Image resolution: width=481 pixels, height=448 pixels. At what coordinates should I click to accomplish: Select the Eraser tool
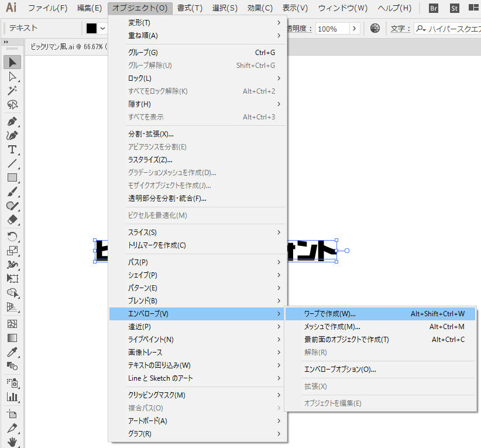pyautogui.click(x=12, y=220)
